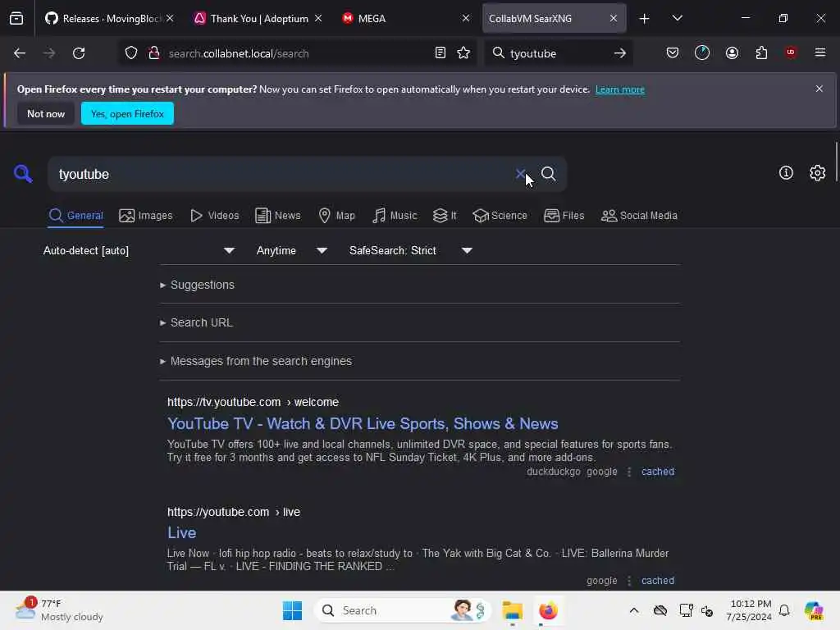
Task: Reload the current page
Action: pos(79,53)
